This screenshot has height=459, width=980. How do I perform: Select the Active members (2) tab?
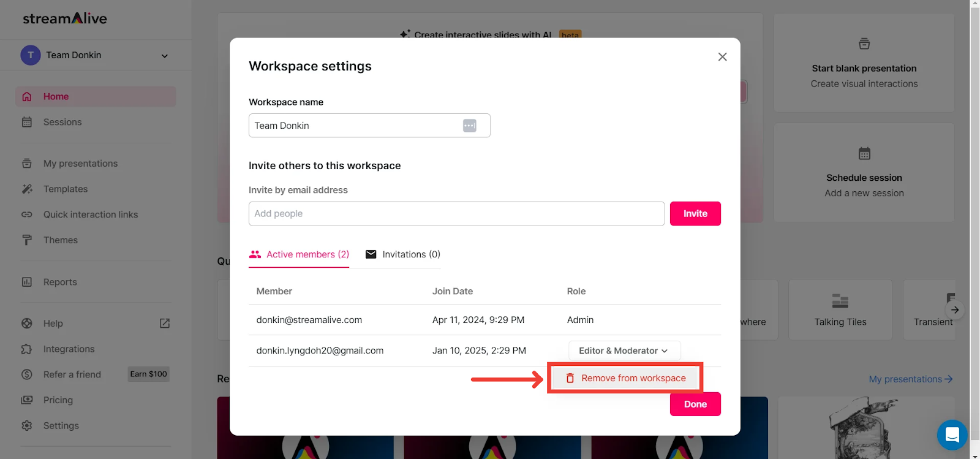[x=299, y=254]
